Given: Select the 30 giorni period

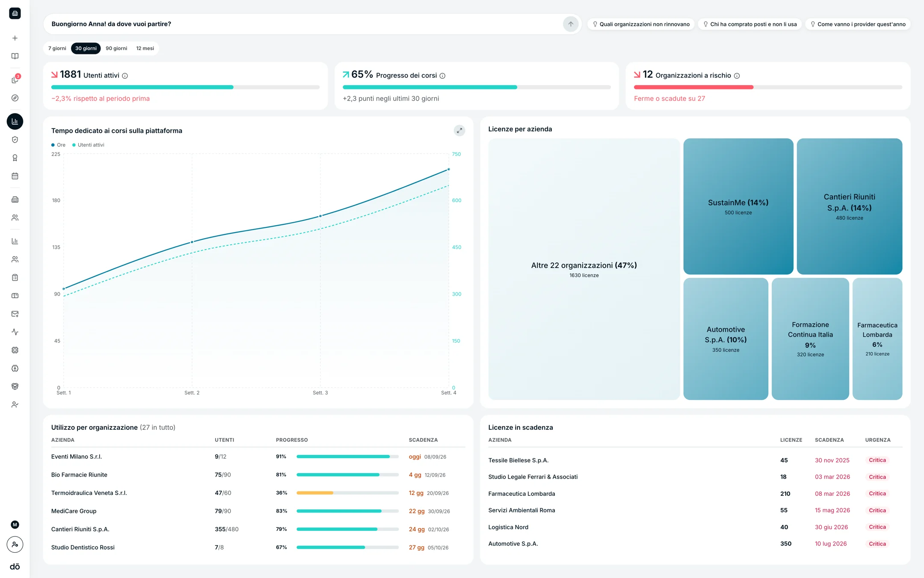Looking at the screenshot, I should (x=86, y=48).
